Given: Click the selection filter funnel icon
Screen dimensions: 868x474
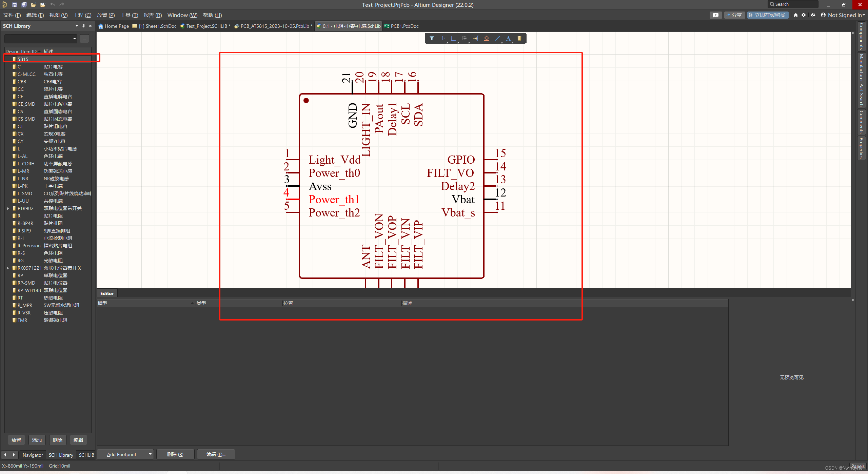Looking at the screenshot, I should coord(432,38).
